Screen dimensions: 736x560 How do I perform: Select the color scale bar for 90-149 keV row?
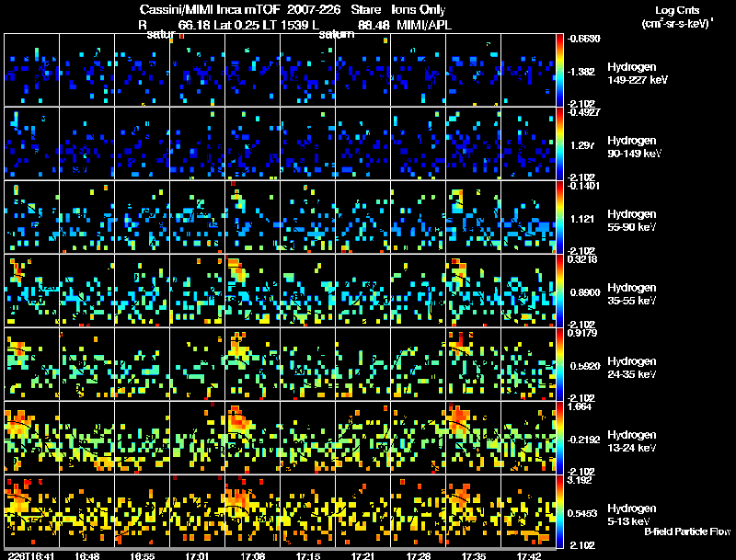559,143
